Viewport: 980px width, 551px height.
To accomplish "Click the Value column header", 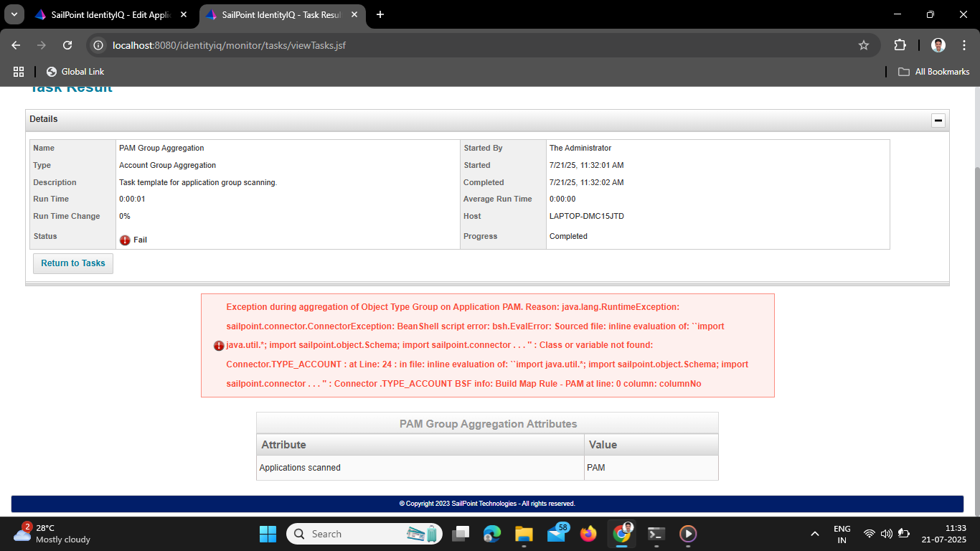I will pyautogui.click(x=651, y=445).
